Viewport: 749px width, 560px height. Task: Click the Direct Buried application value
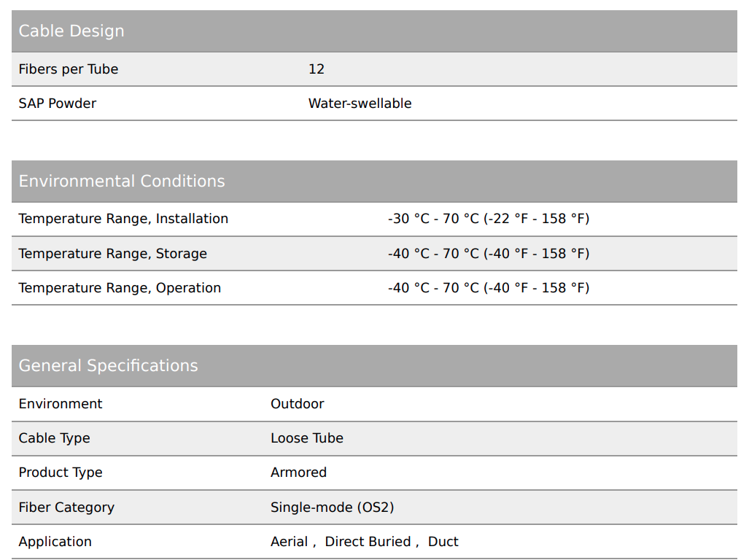coord(368,542)
